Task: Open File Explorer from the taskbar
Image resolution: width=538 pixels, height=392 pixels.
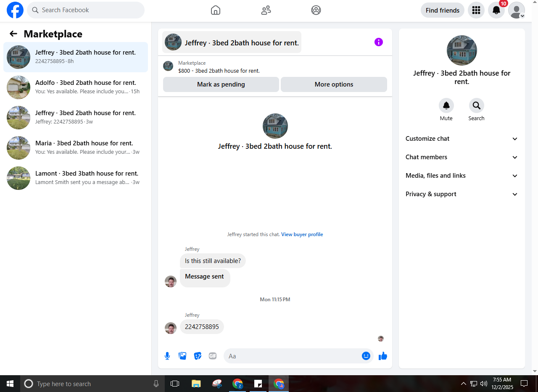Action: point(196,384)
